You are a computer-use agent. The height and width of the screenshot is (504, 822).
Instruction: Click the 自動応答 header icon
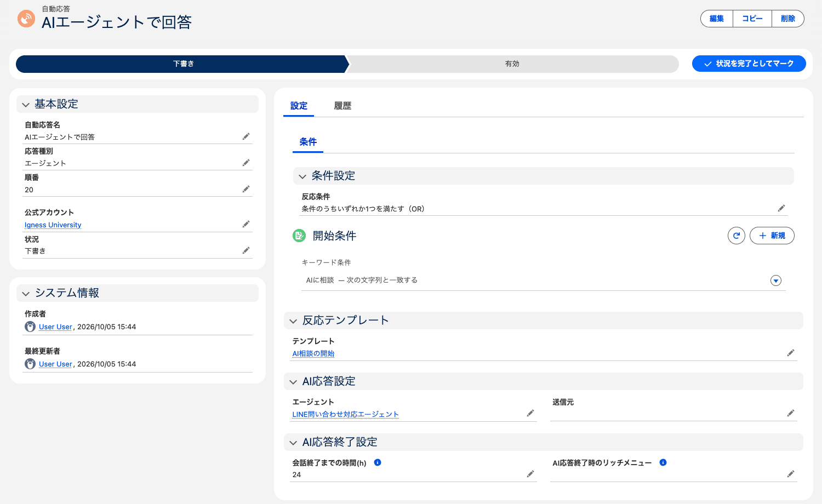tap(26, 19)
